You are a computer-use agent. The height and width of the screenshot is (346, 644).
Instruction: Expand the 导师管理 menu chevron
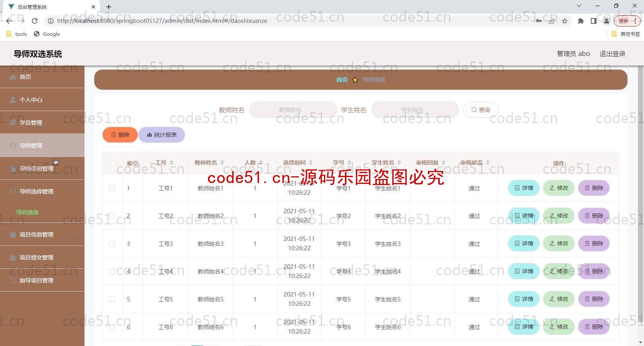tap(74, 145)
